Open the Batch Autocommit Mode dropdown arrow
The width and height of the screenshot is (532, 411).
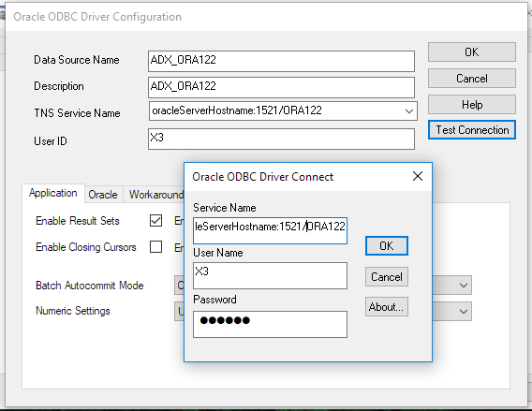pyautogui.click(x=464, y=286)
